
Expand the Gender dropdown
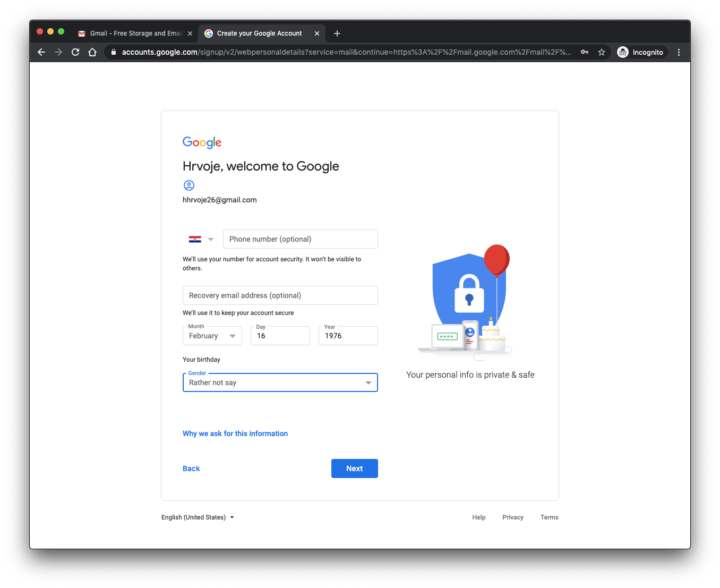(x=280, y=382)
